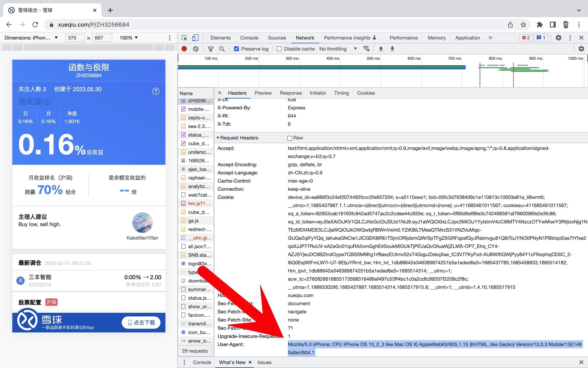The image size is (588, 368).
Task: Toggle the device toolbar icon
Action: (195, 38)
